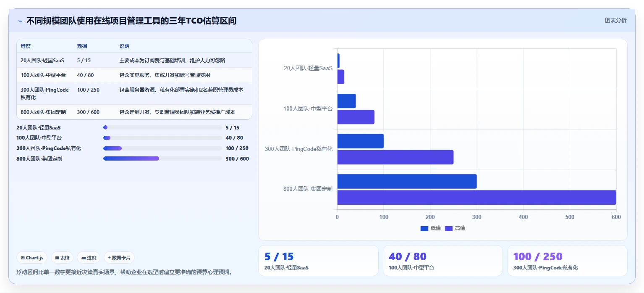Click the 300 / 600 table value
Screen dimensions: 644x293
point(88,112)
